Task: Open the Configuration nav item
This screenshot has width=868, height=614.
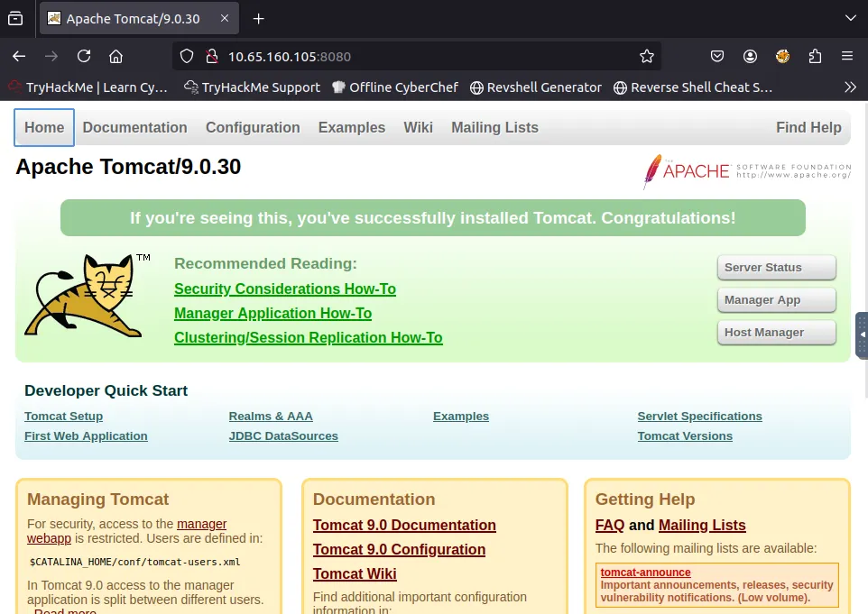Action: point(253,127)
